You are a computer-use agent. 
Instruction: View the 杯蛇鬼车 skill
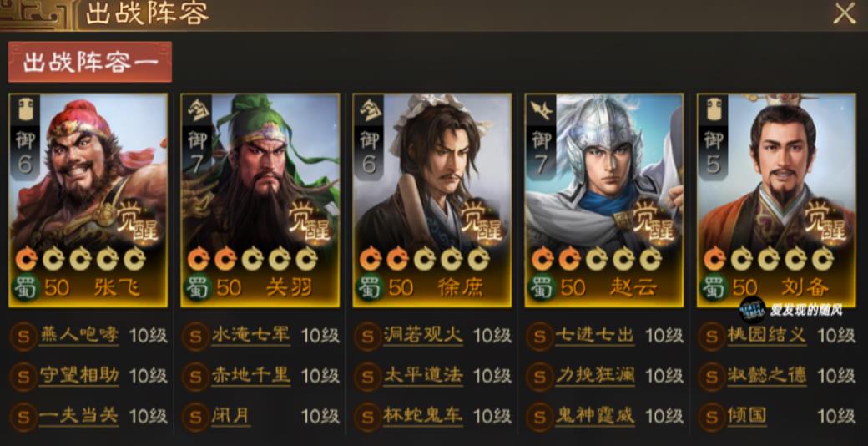click(x=423, y=416)
